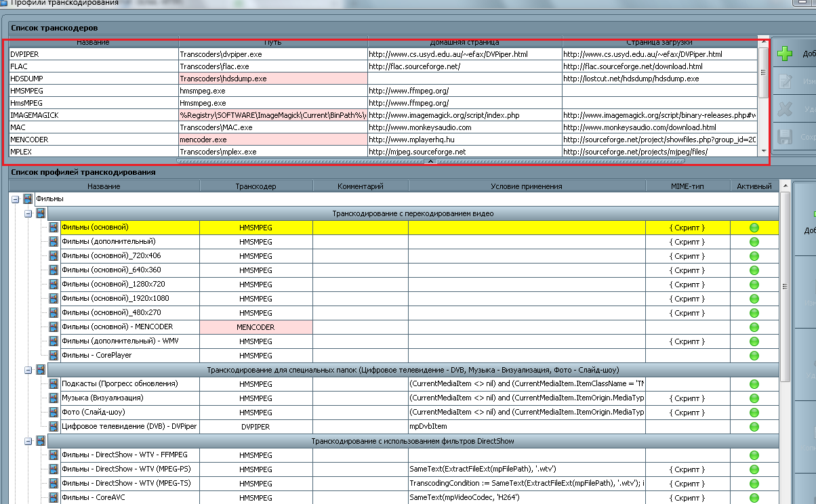Click the Комментарий column header
The width and height of the screenshot is (816, 504).
pos(360,186)
